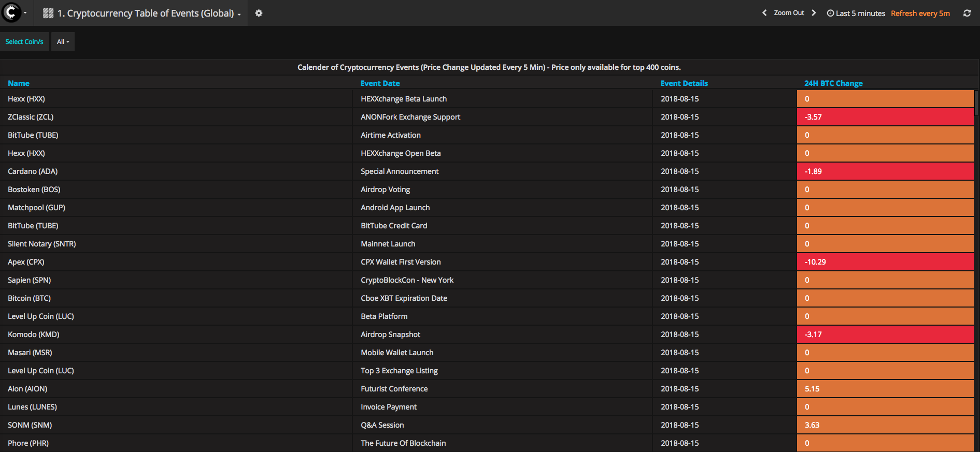Click the Apex (CPX) name cell

[176, 262]
